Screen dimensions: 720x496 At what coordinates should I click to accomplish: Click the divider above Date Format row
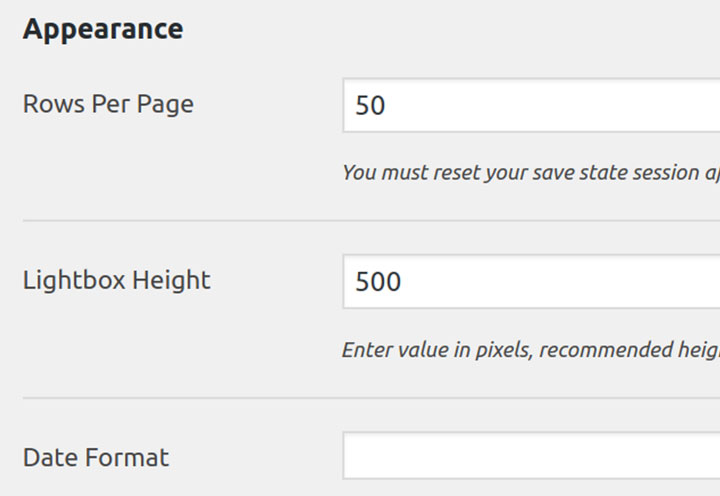click(x=371, y=398)
